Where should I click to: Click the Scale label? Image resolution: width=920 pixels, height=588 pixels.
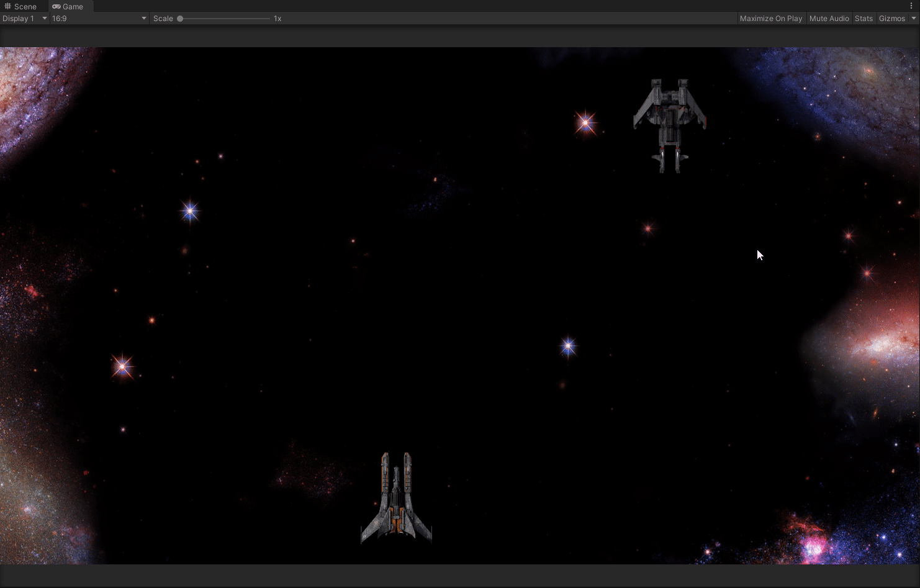(163, 19)
